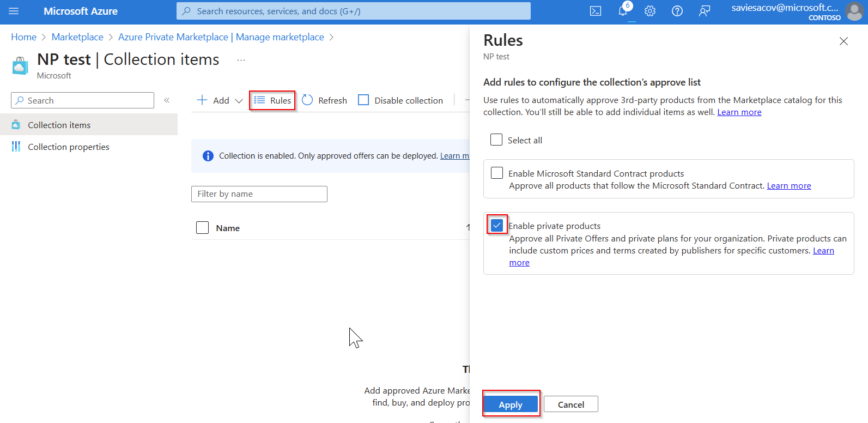
Task: Open the help question mark menu
Action: 677,11
